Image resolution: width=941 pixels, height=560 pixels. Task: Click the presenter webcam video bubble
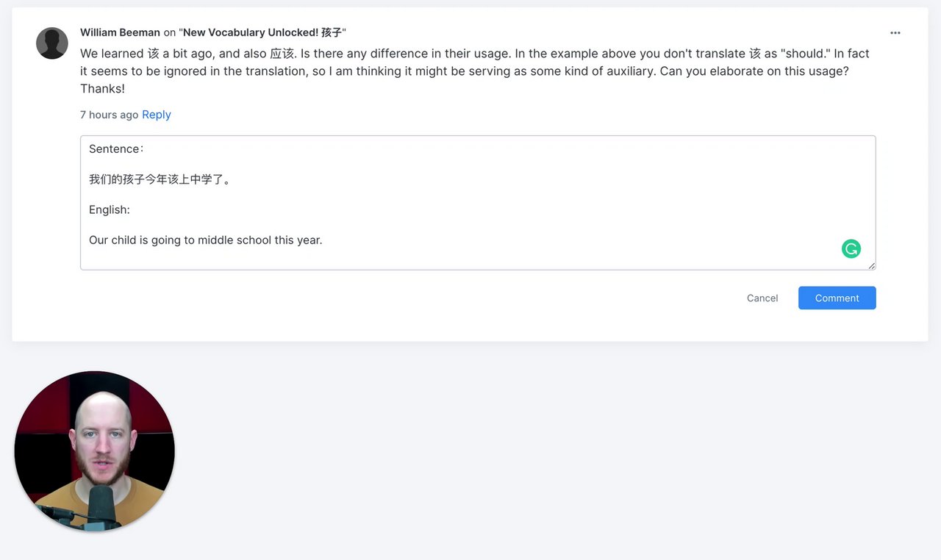(x=95, y=451)
